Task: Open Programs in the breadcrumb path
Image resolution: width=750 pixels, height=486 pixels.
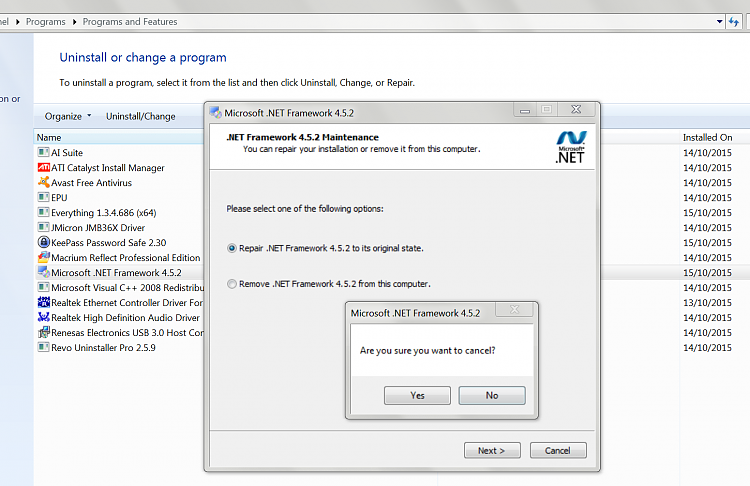Action: 45,22
